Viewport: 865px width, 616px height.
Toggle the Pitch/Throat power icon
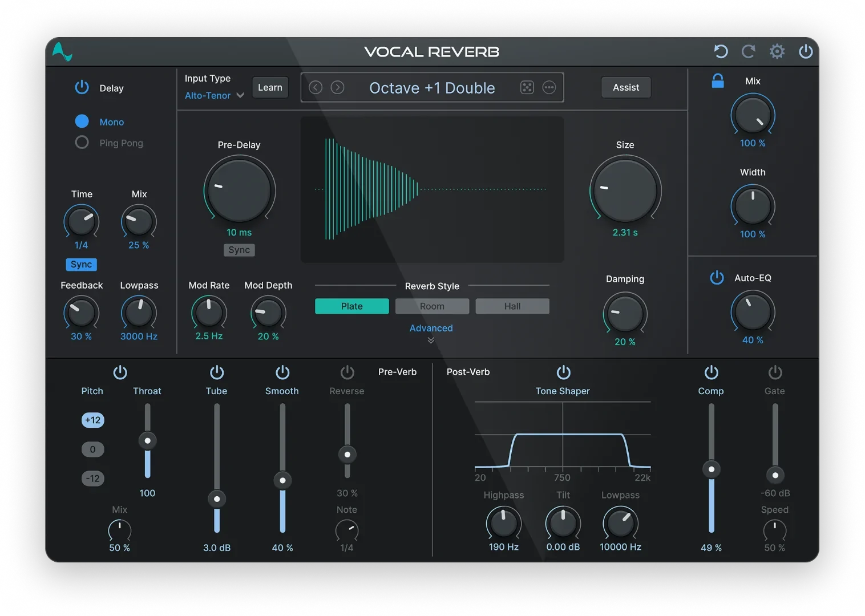[120, 372]
